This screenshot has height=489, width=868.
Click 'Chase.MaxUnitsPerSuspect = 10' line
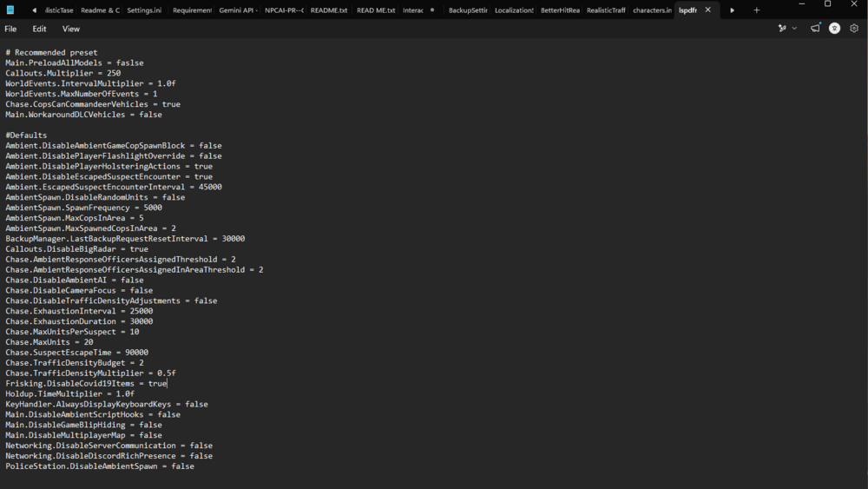(73, 332)
